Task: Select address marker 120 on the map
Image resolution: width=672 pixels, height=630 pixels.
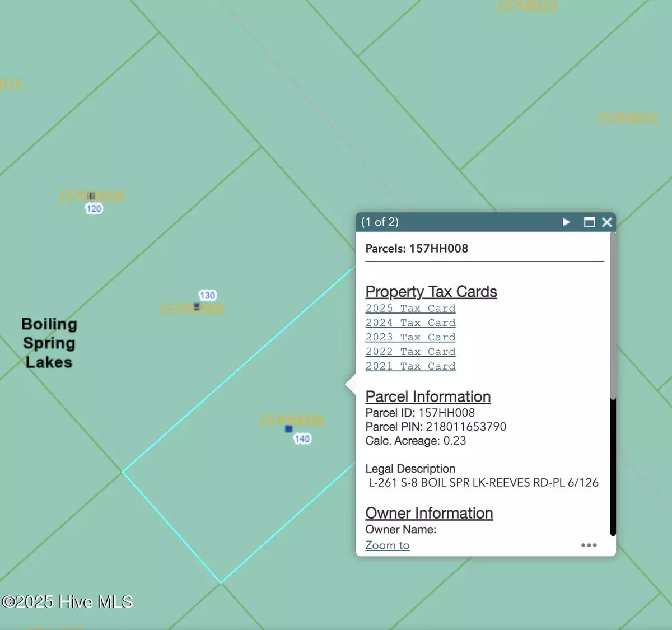Action: 94,209
